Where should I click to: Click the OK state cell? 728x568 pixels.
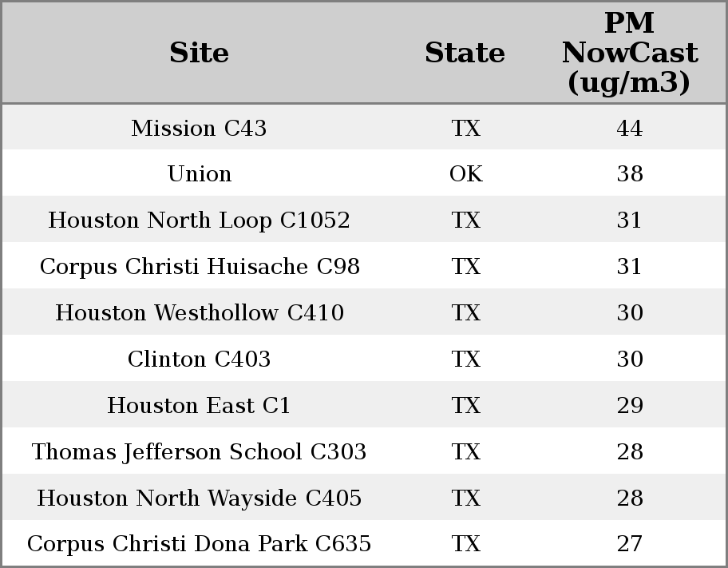[465, 174]
